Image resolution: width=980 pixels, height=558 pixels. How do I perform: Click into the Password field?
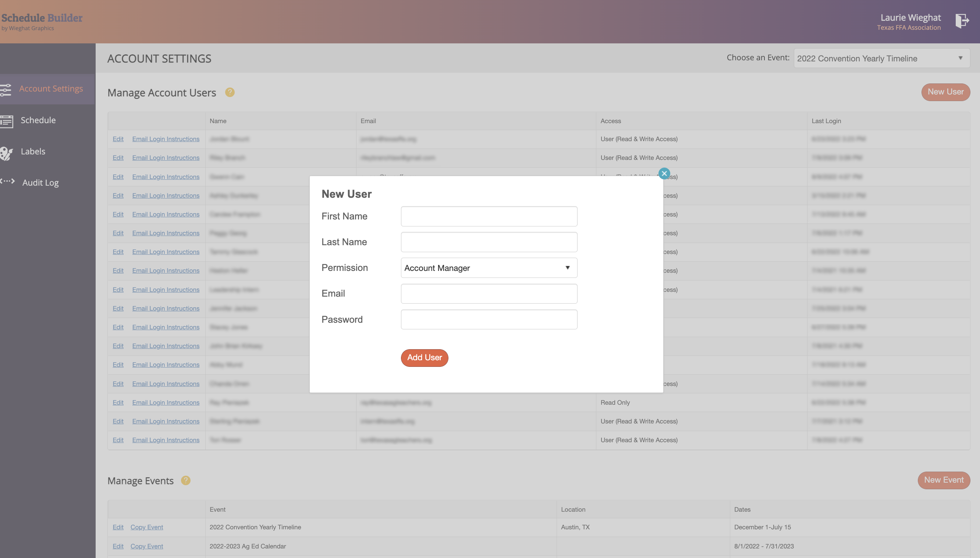click(x=489, y=320)
